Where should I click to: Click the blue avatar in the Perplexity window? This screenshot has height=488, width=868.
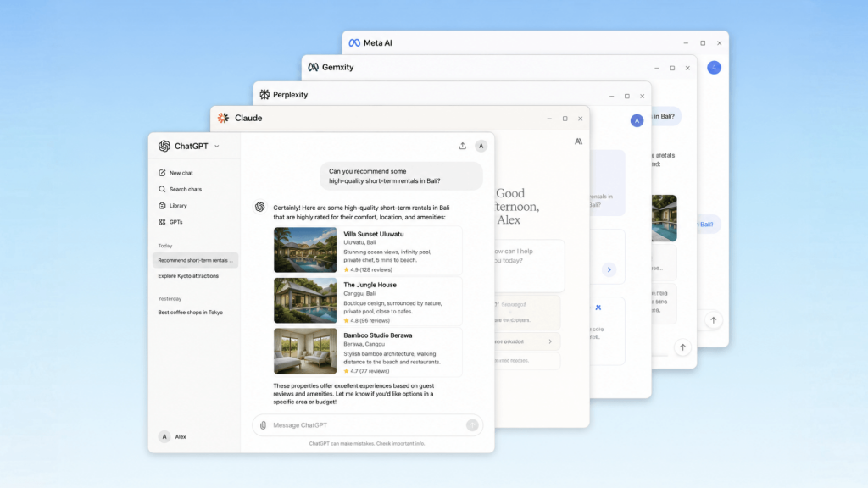coord(637,120)
